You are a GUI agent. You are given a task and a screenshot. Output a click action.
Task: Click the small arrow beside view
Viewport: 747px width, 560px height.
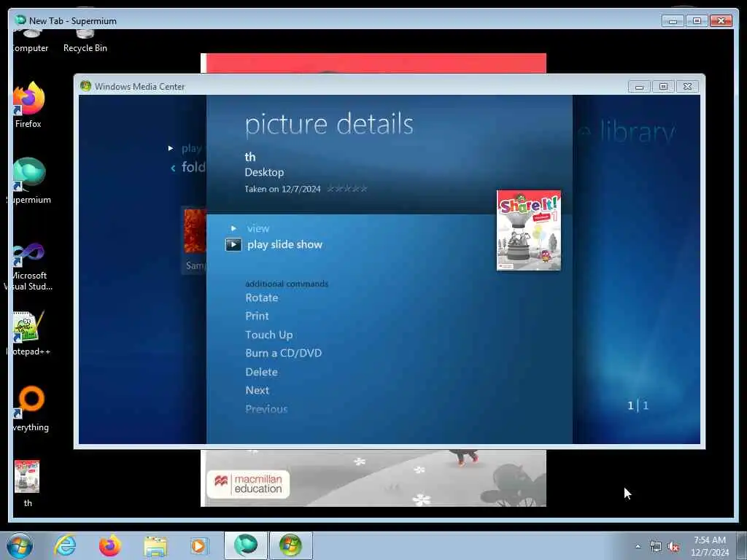click(x=233, y=228)
